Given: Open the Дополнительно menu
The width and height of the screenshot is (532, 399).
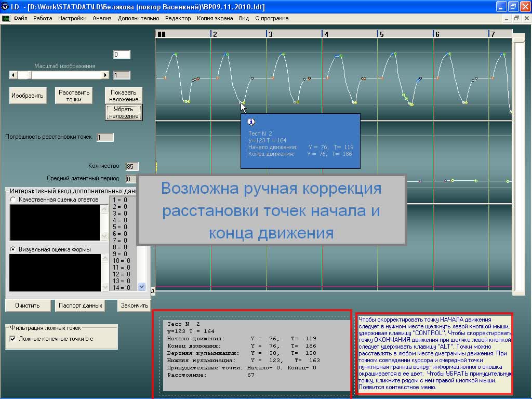Looking at the screenshot, I should pyautogui.click(x=138, y=18).
